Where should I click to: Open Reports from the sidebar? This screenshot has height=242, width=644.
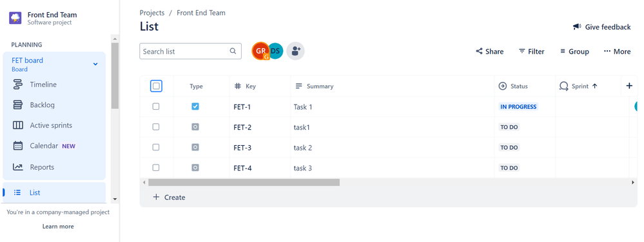(x=34, y=167)
